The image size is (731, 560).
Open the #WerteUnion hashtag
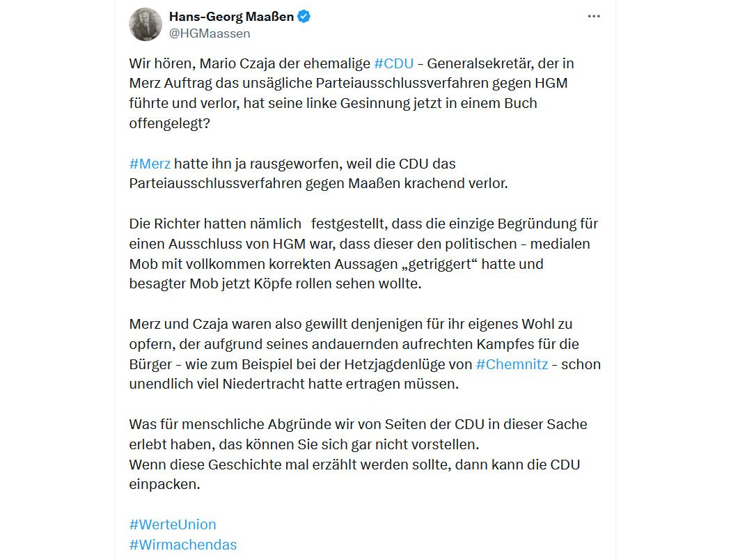(173, 524)
